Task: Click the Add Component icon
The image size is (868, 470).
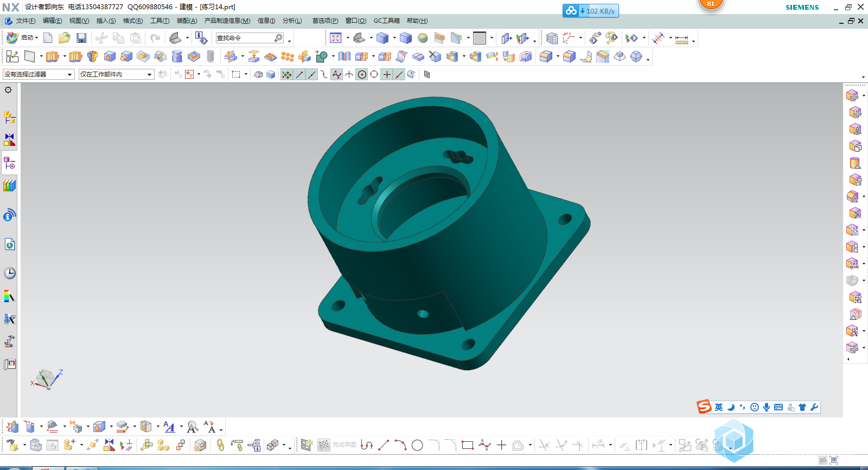Action: 69,445
